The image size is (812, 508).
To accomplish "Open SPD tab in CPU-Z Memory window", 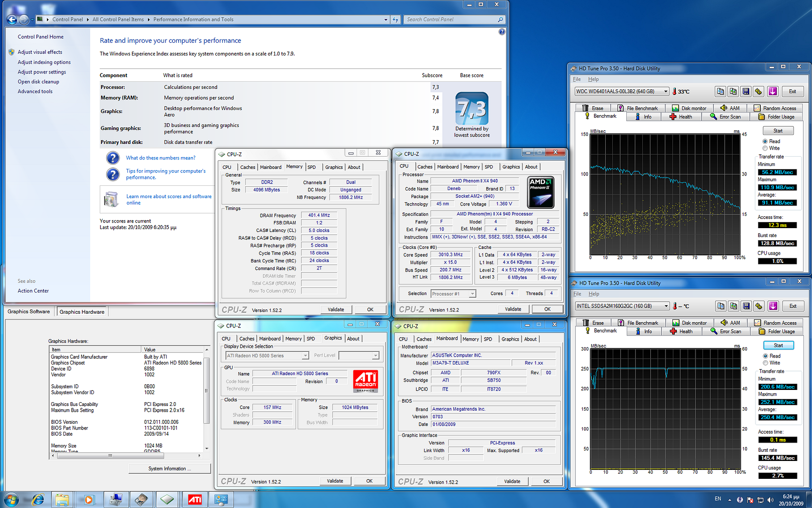I will (x=312, y=167).
